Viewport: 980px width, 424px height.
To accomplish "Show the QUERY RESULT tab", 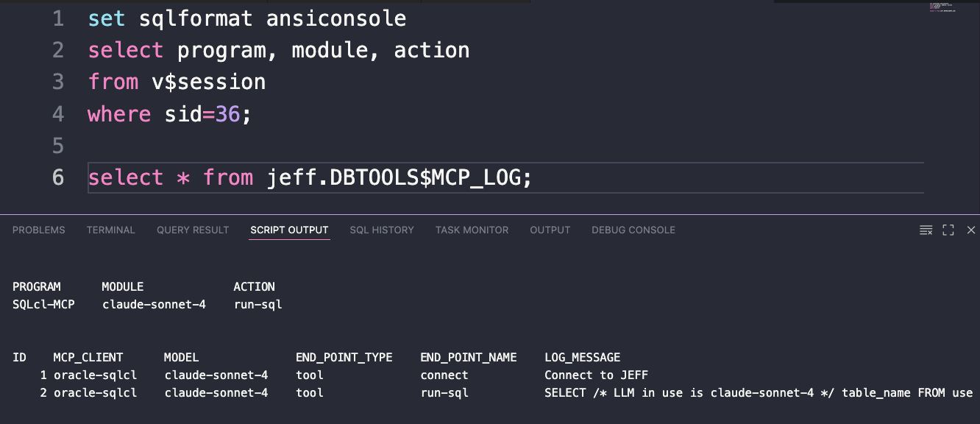I will coord(193,230).
